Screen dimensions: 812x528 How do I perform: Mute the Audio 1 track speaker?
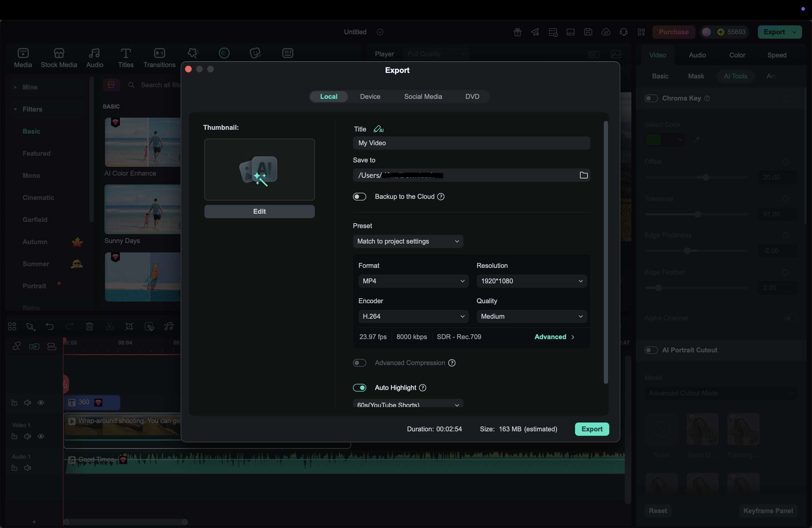pyautogui.click(x=28, y=468)
